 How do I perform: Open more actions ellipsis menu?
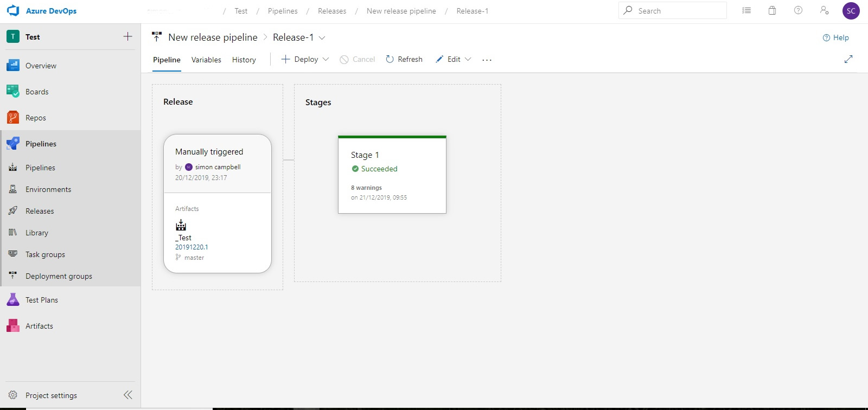(487, 60)
